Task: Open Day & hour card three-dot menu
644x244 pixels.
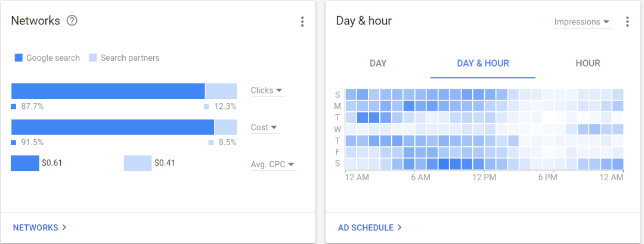Action: (627, 22)
